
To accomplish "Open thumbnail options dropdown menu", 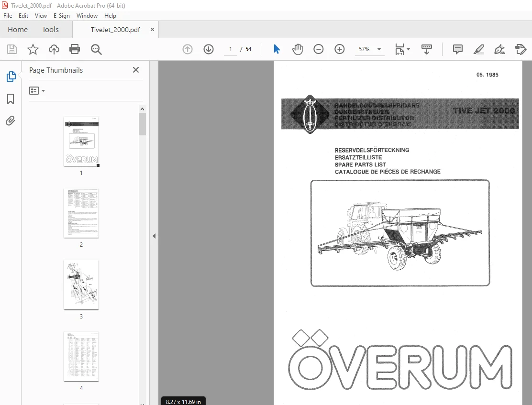I will (37, 90).
